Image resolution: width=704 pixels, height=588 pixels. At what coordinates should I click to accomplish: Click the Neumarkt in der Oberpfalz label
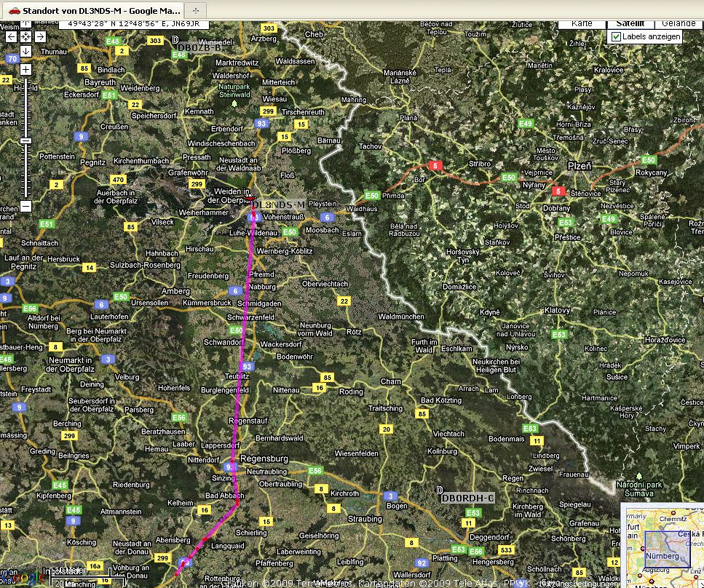70,365
